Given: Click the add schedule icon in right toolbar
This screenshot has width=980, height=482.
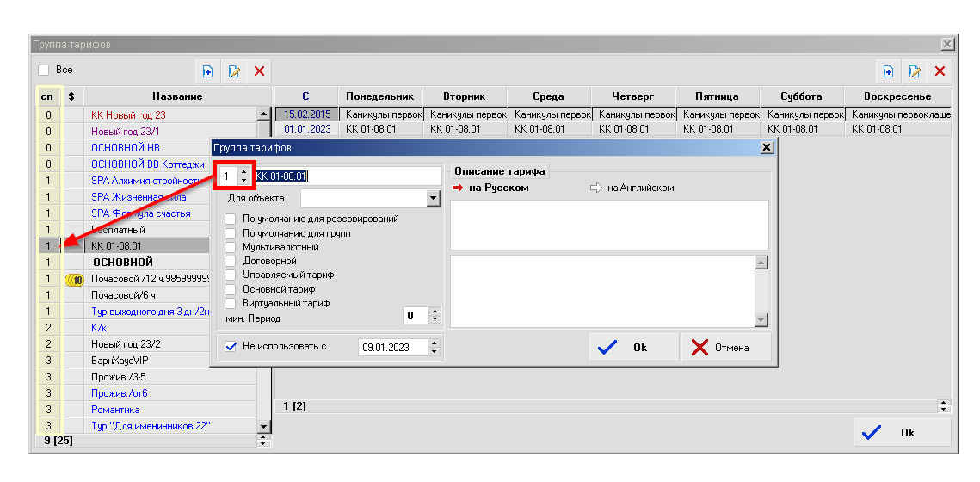Looking at the screenshot, I should pyautogui.click(x=889, y=71).
